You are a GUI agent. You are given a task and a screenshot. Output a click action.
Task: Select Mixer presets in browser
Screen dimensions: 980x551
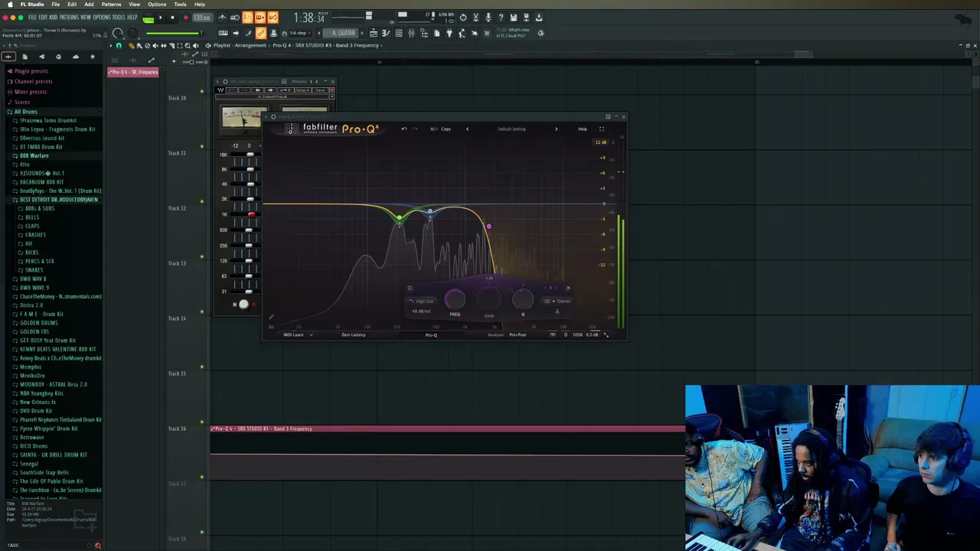[30, 92]
